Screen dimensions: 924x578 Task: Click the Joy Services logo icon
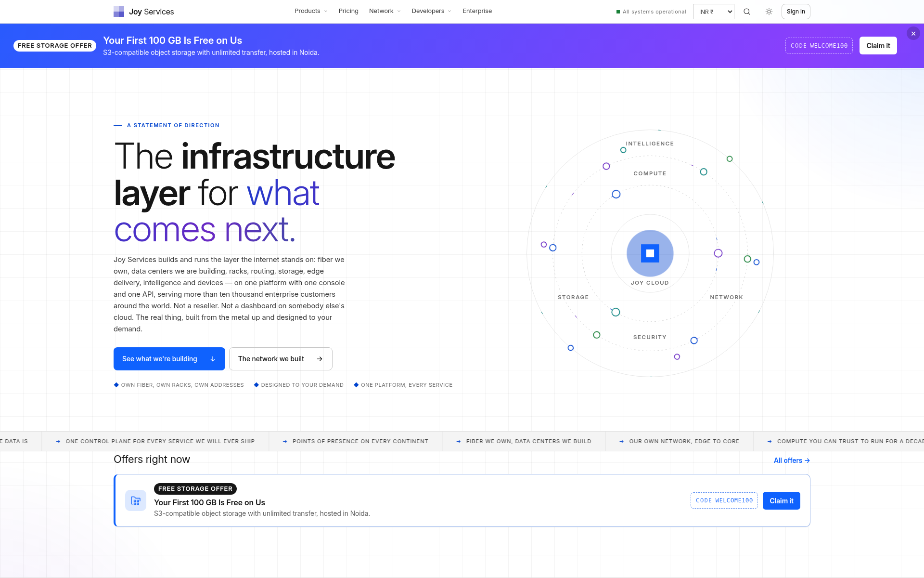point(119,12)
